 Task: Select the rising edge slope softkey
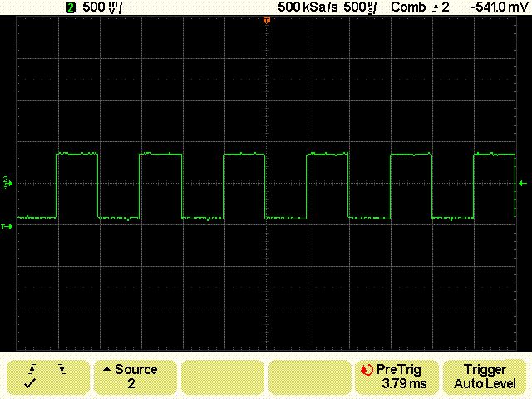point(48,377)
